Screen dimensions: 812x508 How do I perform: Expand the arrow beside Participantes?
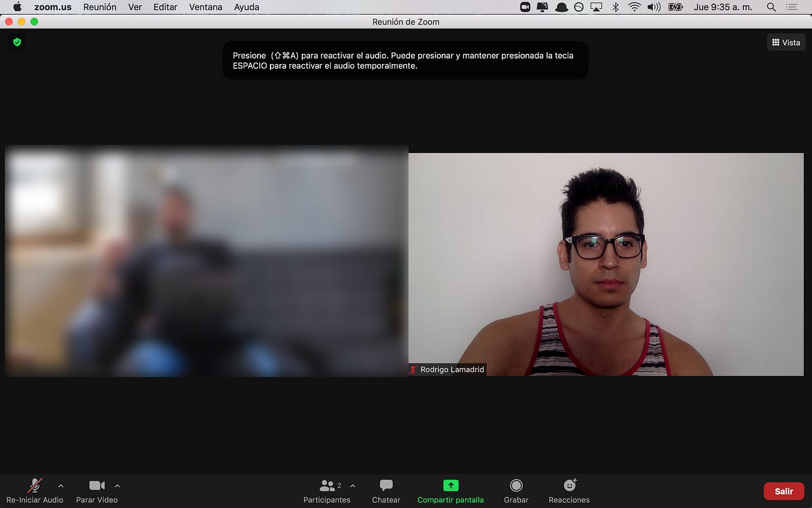click(x=352, y=486)
